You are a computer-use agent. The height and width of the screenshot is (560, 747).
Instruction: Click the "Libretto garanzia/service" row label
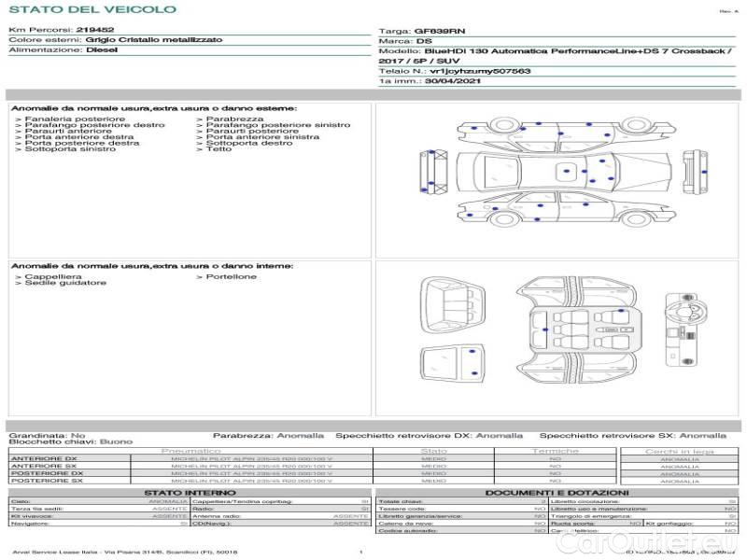[421, 516]
